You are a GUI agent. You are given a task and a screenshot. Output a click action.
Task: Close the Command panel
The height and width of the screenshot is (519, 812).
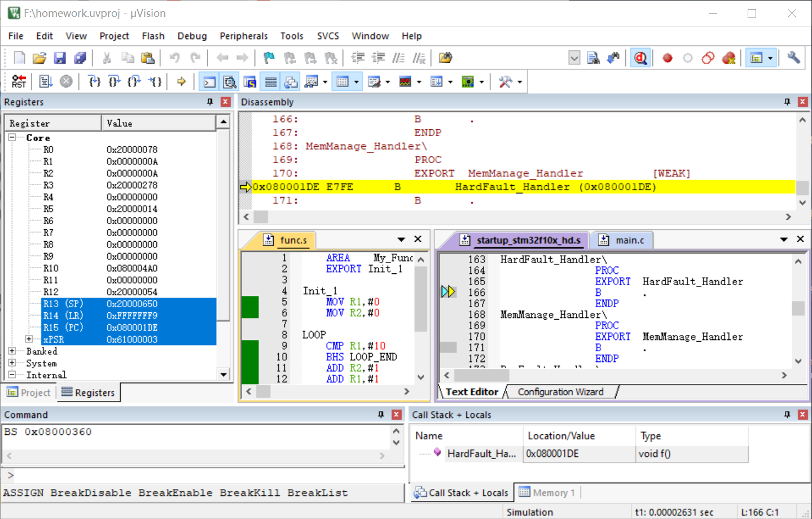(x=397, y=415)
